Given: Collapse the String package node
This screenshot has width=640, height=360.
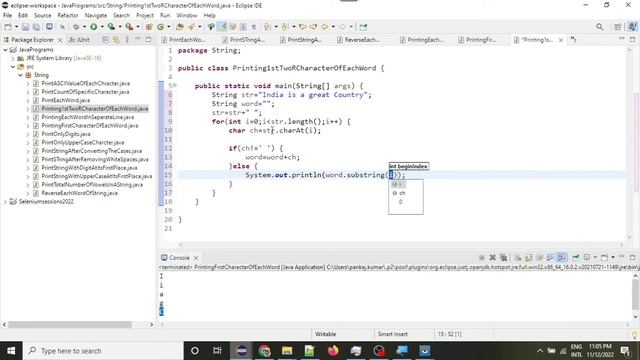Looking at the screenshot, I should 20,75.
